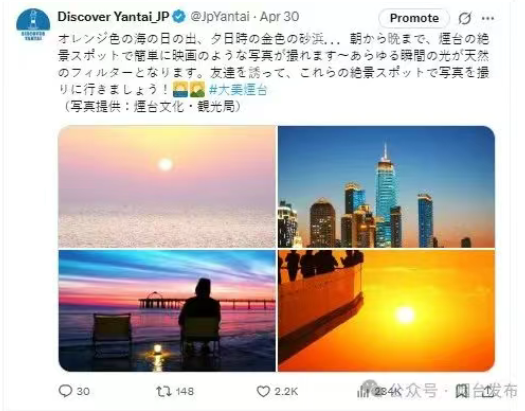
Task: Like the post with the heart icon
Action: point(263,391)
